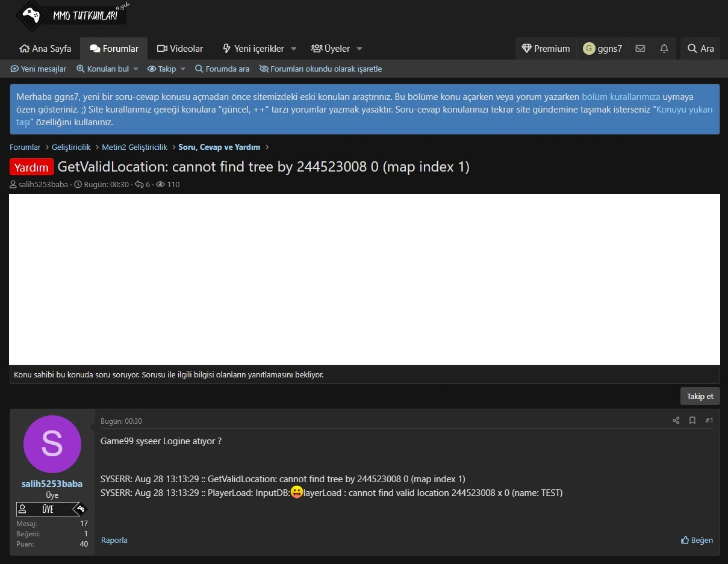The height and width of the screenshot is (564, 728).
Task: Open Forumda ara search
Action: pos(222,69)
